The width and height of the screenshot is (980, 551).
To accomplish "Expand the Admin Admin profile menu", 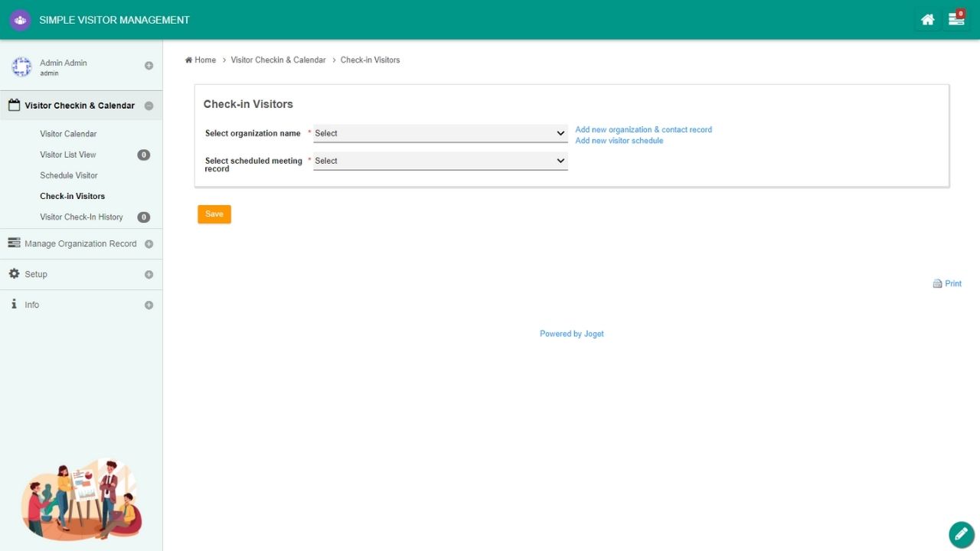I will click(149, 66).
